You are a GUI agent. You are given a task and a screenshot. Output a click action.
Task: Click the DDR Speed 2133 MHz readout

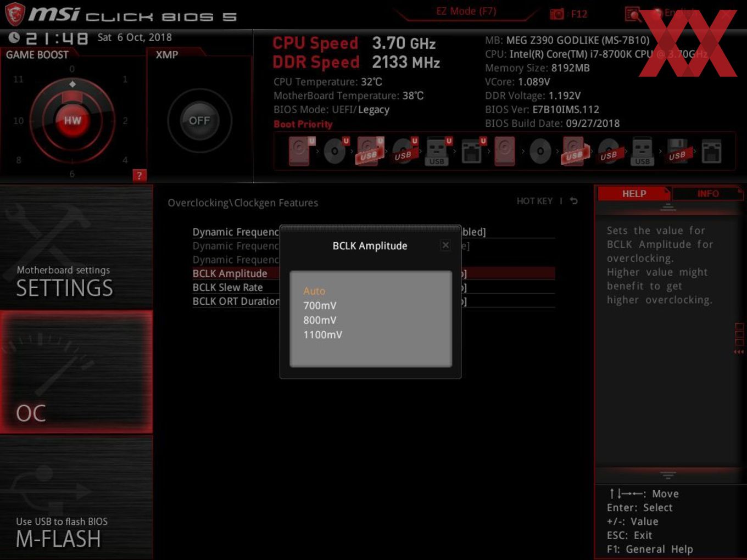356,62
